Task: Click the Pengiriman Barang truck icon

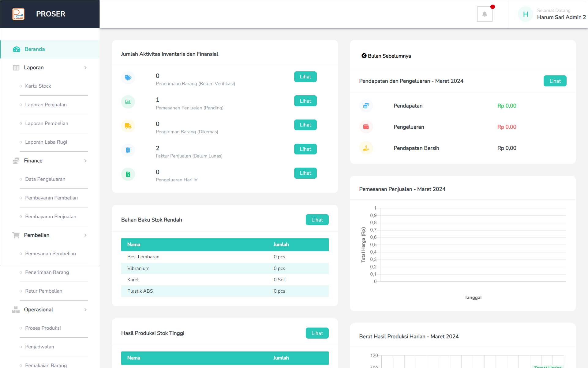Action: (128, 126)
